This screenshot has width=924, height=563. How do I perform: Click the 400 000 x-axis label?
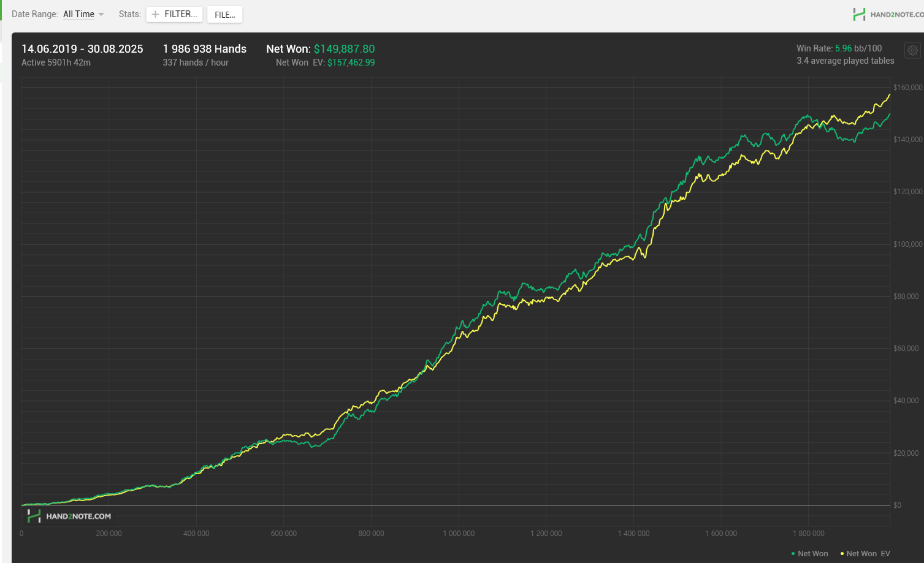click(x=196, y=534)
